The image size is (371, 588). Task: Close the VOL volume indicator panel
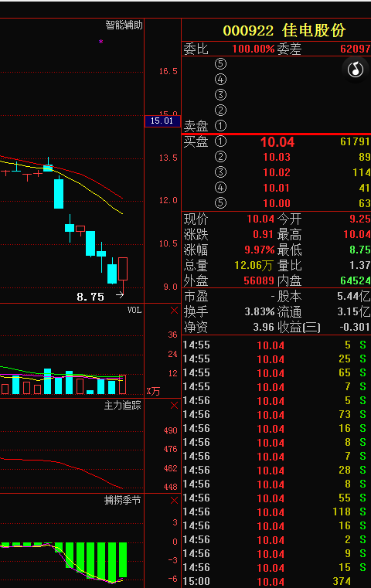pyautogui.click(x=174, y=310)
